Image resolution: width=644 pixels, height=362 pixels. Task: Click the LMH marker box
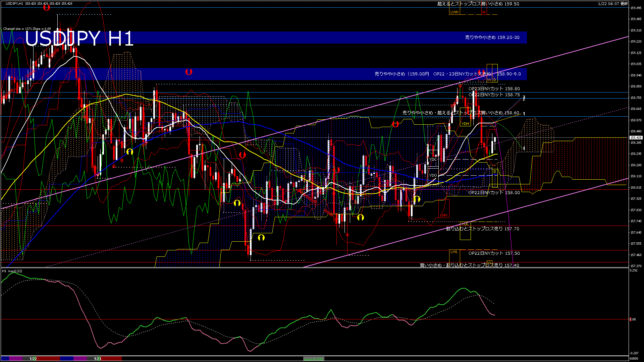point(443,215)
